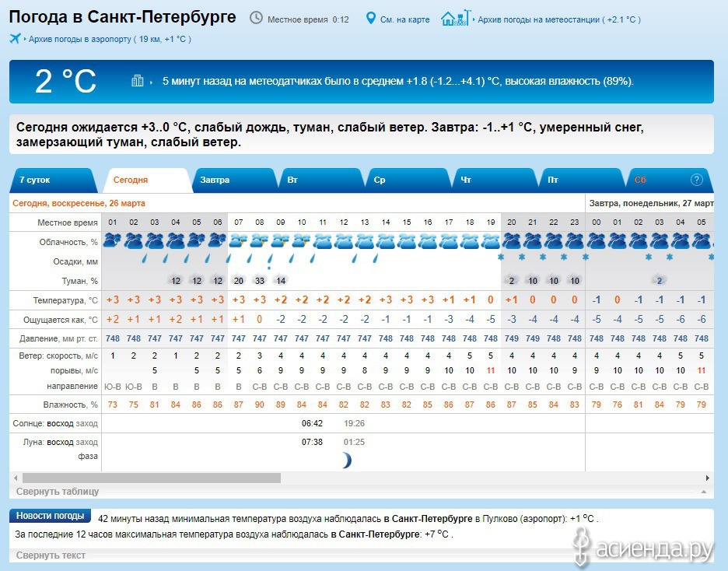Click Туман, % row label
Image resolution: width=728 pixels, height=571 pixels.
click(80, 281)
